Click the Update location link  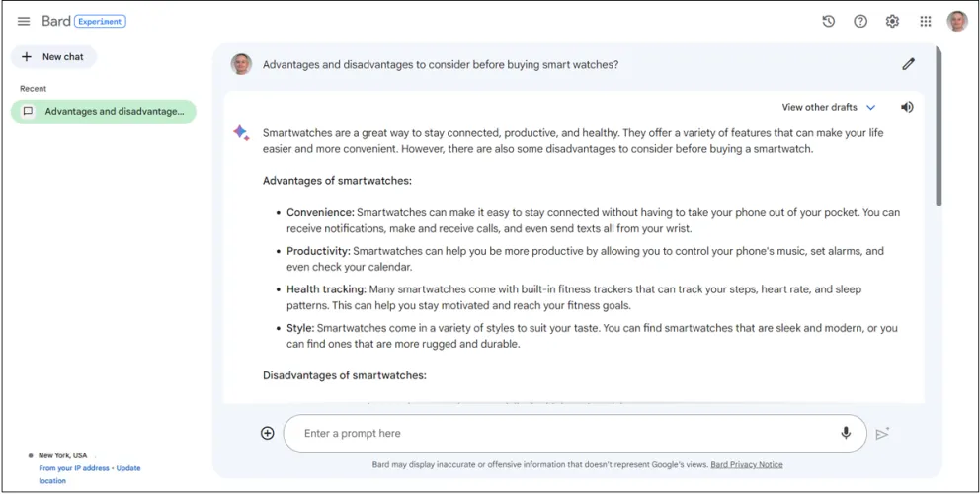coord(128,468)
